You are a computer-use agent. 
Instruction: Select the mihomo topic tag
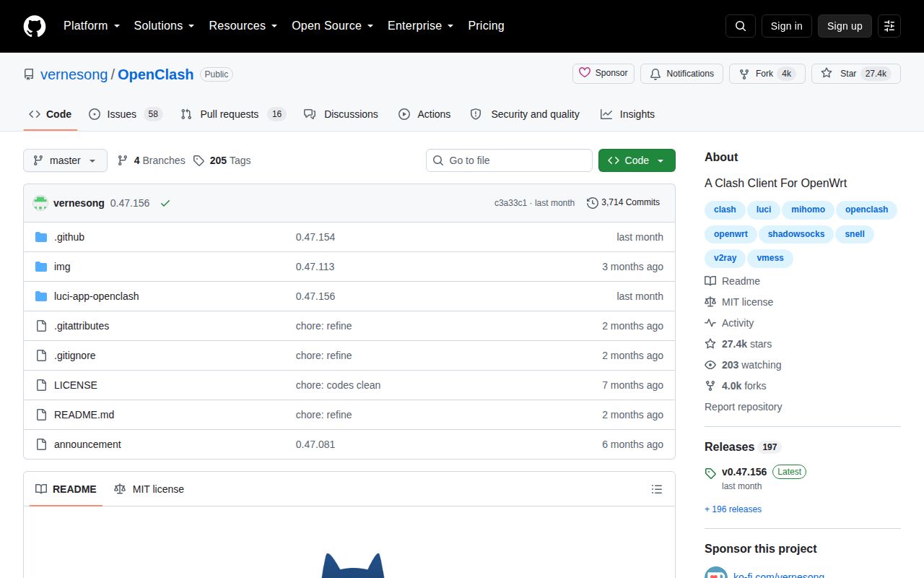[808, 210]
